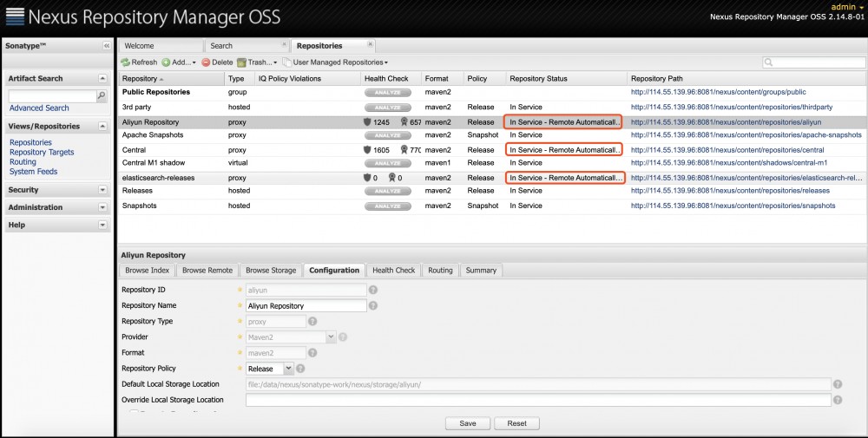Open the Health Check tab
This screenshot has width=868, height=438.
(393, 271)
